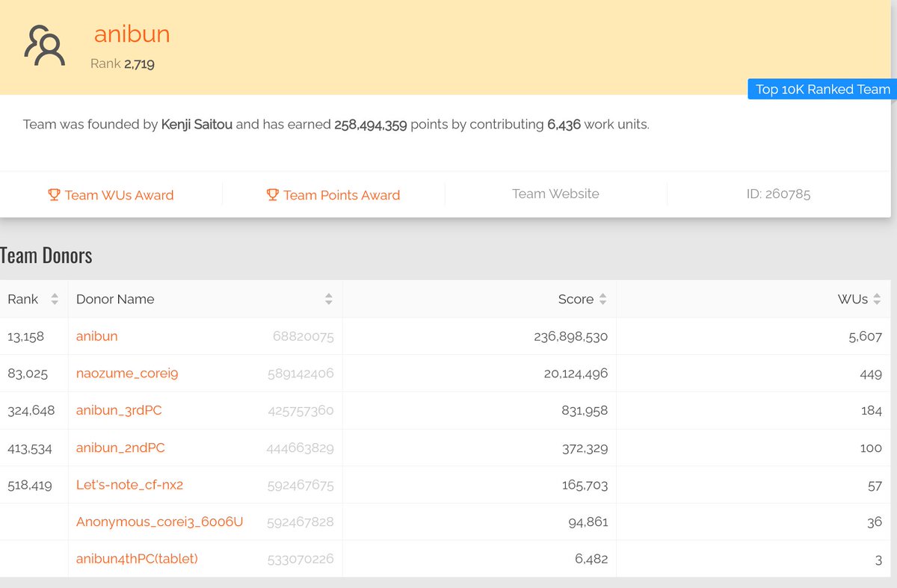Click the team 'Rank 2,719' text
Viewport: 897px width, 588px height.
click(x=123, y=64)
